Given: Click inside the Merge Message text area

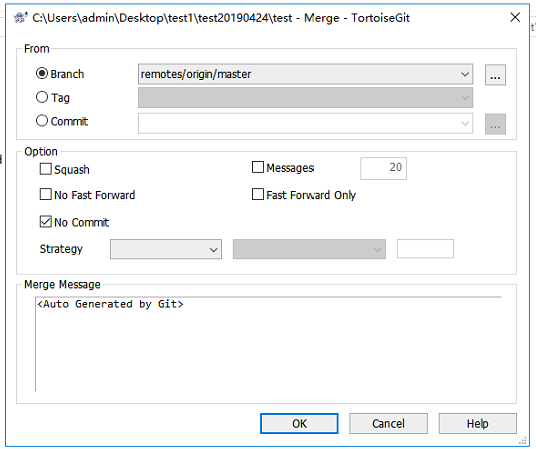Looking at the screenshot, I should click(x=268, y=344).
